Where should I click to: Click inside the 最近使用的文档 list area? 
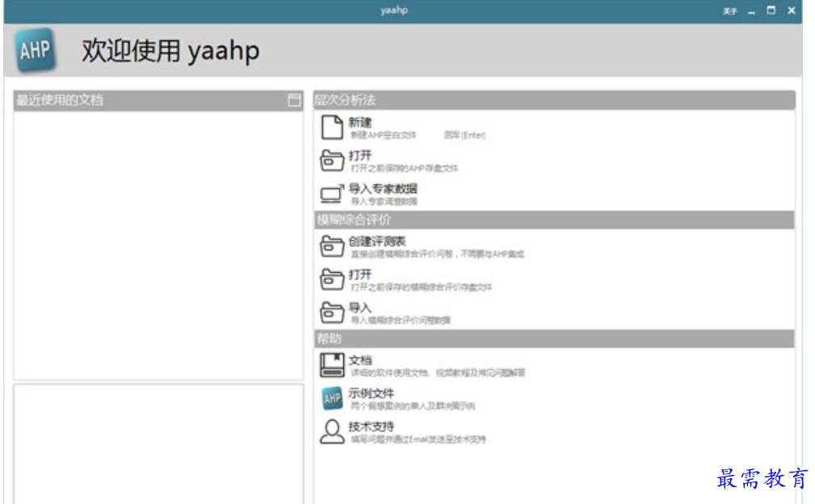tap(158, 246)
